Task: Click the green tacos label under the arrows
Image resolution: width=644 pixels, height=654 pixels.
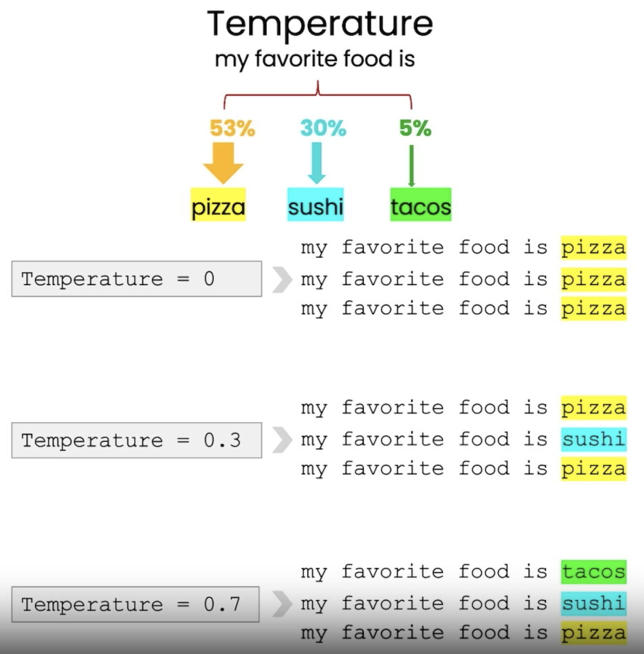Action: 421,205
